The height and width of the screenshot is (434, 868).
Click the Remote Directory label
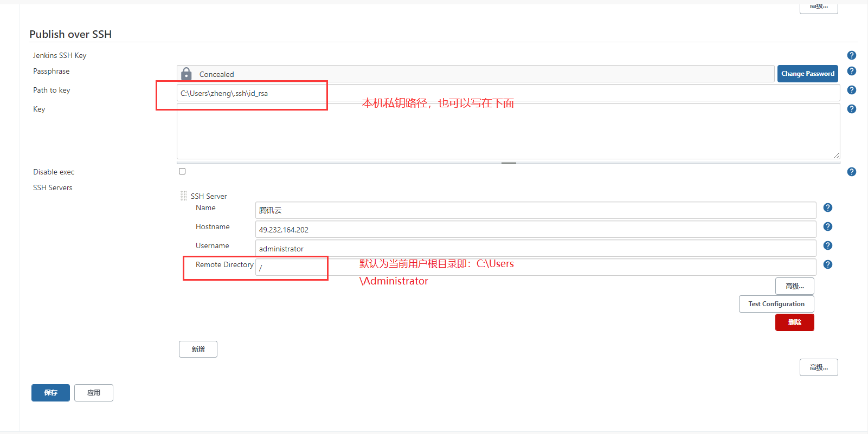click(x=224, y=264)
